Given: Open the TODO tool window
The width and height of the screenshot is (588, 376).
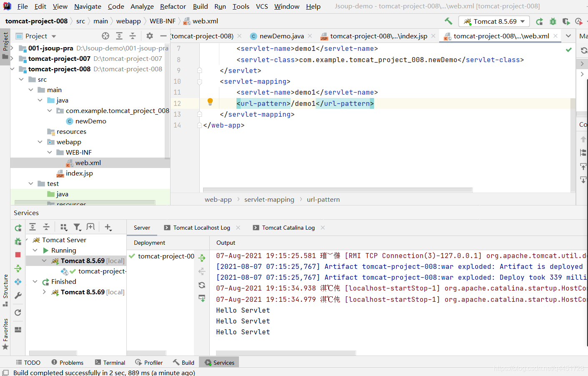Looking at the screenshot, I should point(28,363).
